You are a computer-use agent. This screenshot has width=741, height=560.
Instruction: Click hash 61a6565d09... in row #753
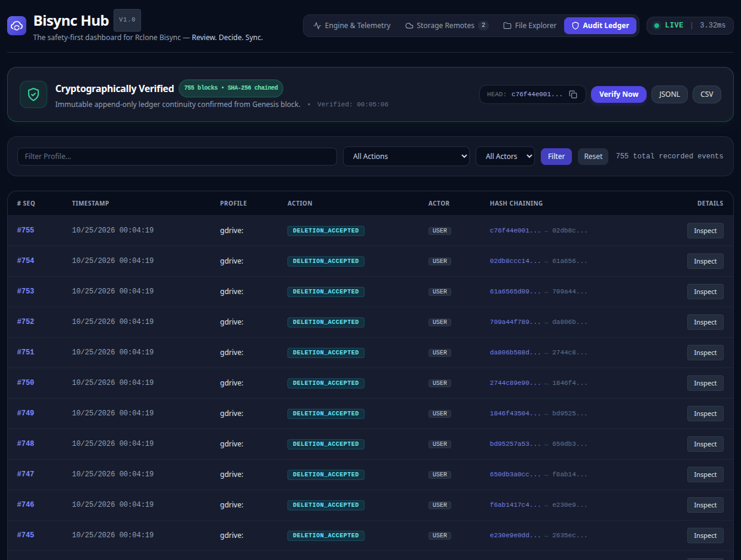point(515,292)
